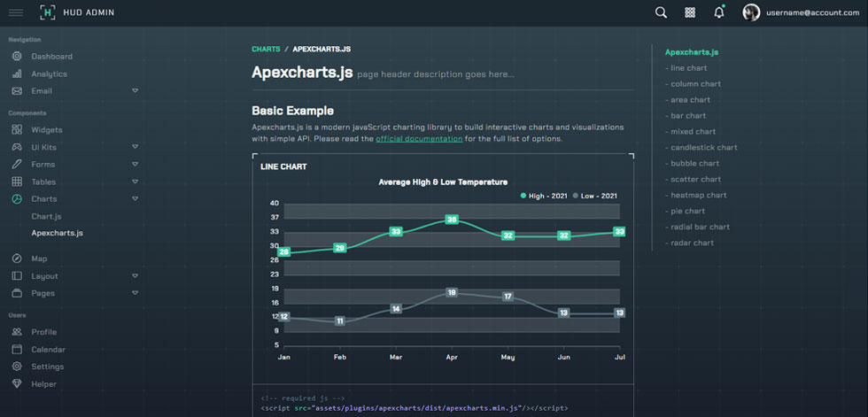Click the Map compass icon
Screen dimensions: 868x417
(x=17, y=259)
